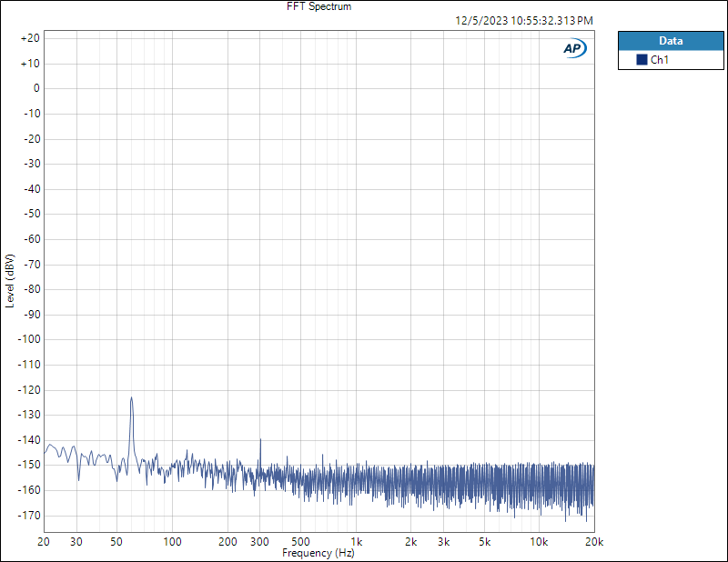Click the 2k frequency tick label

coord(411,542)
